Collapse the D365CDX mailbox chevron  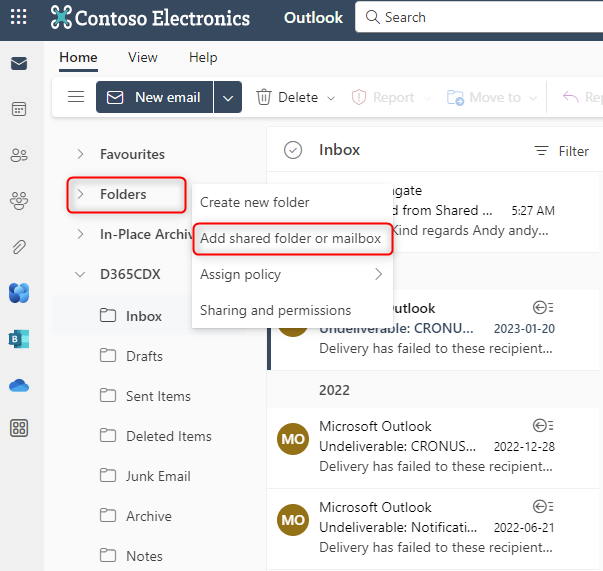coord(80,275)
